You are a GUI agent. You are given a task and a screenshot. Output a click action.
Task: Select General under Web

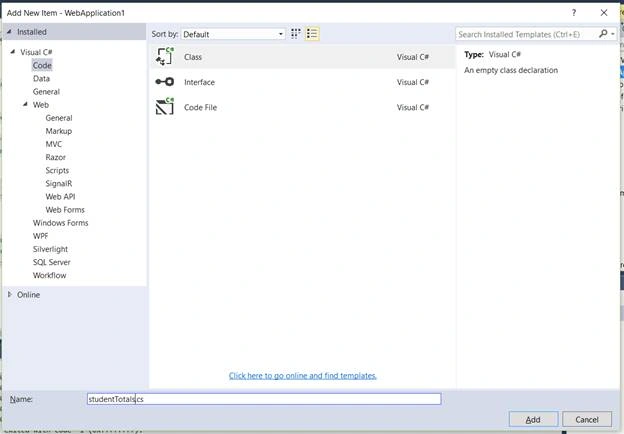click(x=59, y=118)
